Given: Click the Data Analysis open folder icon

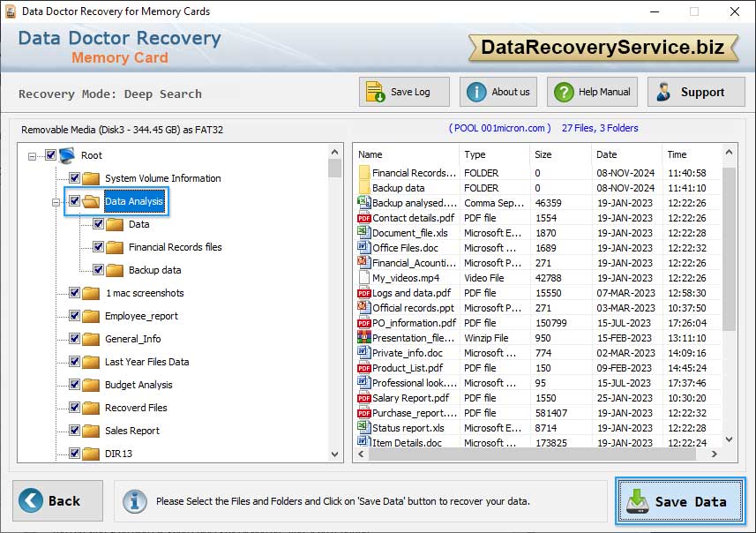Looking at the screenshot, I should coord(91,201).
